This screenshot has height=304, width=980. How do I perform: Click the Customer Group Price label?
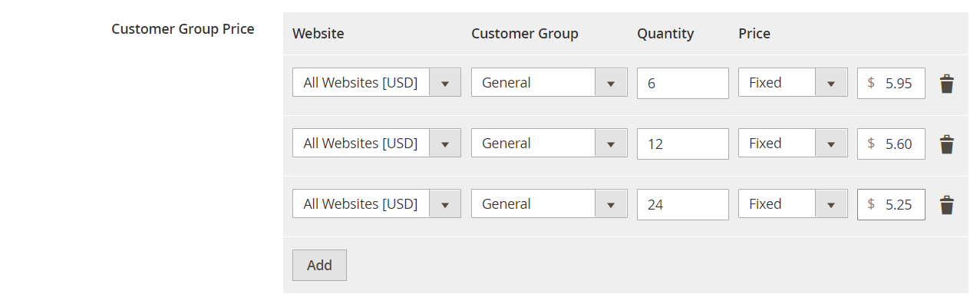[x=183, y=29]
